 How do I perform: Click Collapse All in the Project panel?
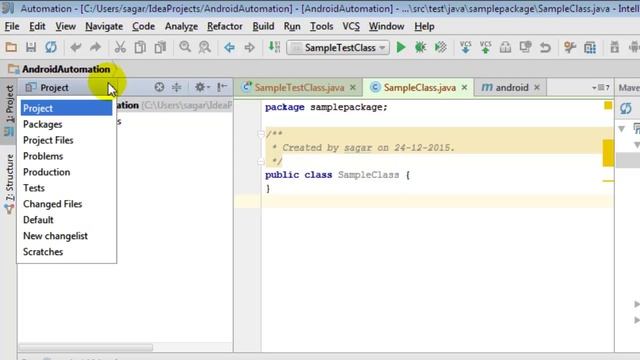(177, 87)
